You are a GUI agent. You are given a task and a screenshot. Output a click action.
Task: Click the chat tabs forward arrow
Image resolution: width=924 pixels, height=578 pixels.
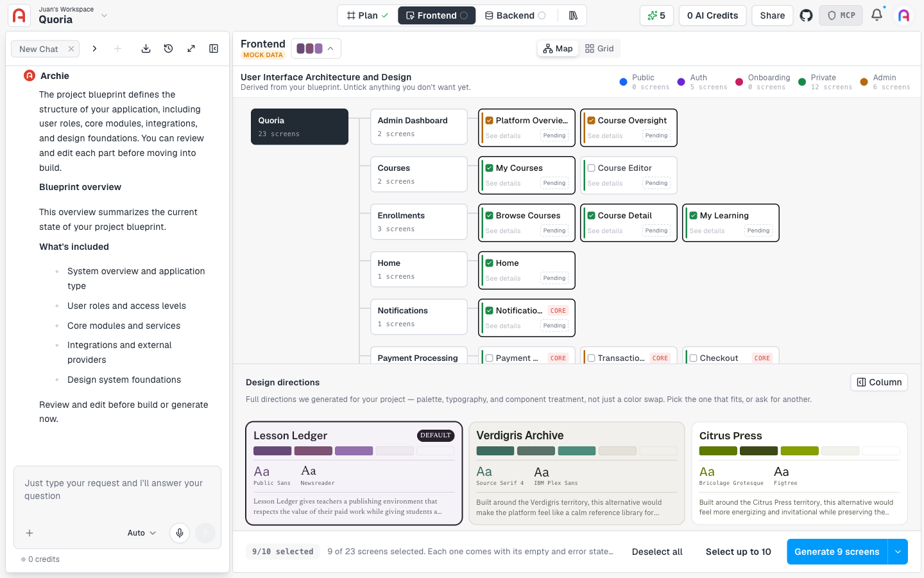point(94,49)
